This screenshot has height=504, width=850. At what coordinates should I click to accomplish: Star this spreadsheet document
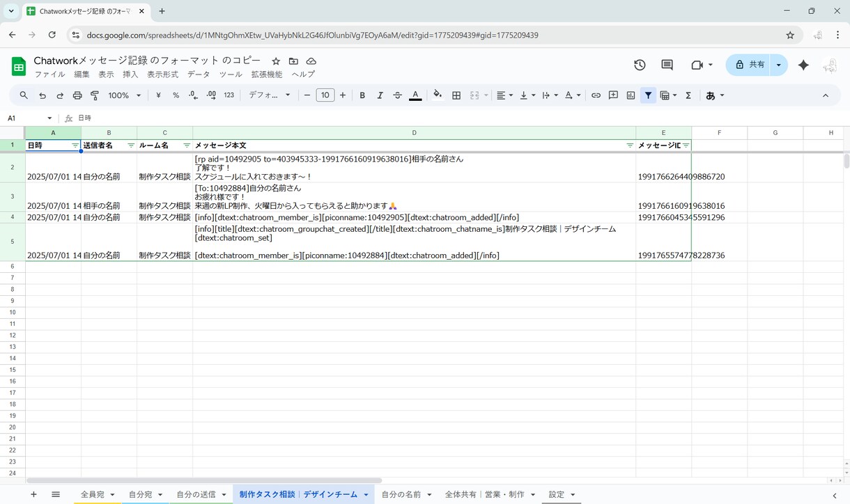(x=276, y=61)
